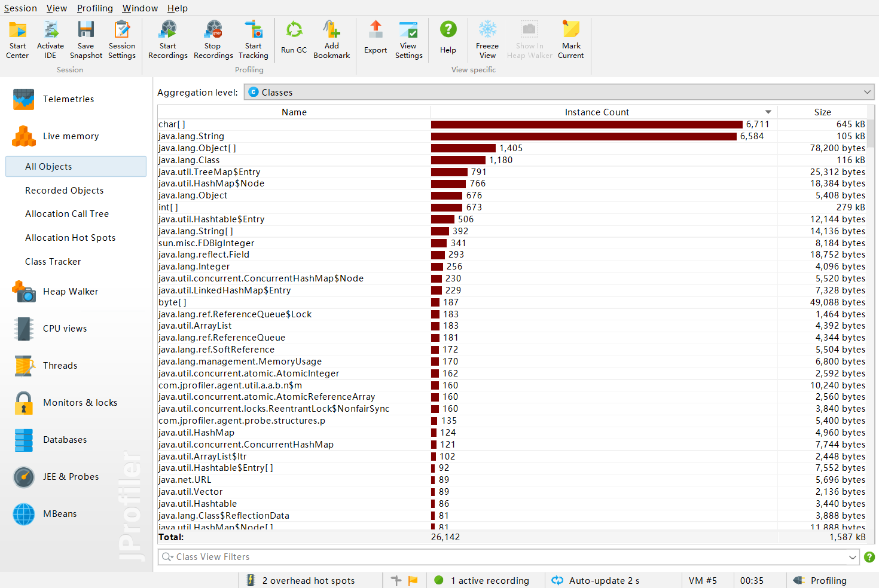Open the Help menu
This screenshot has height=588, width=879.
(x=178, y=8)
